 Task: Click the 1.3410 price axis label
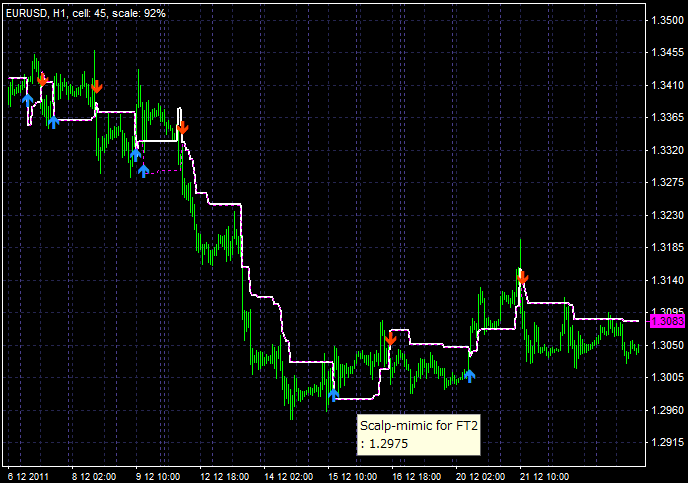coord(667,85)
